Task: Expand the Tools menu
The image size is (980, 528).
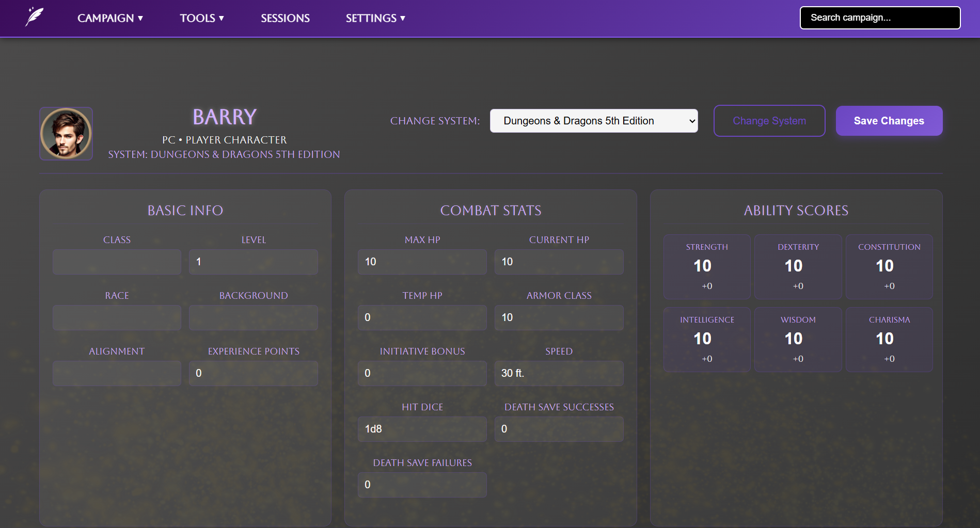Action: (x=201, y=18)
